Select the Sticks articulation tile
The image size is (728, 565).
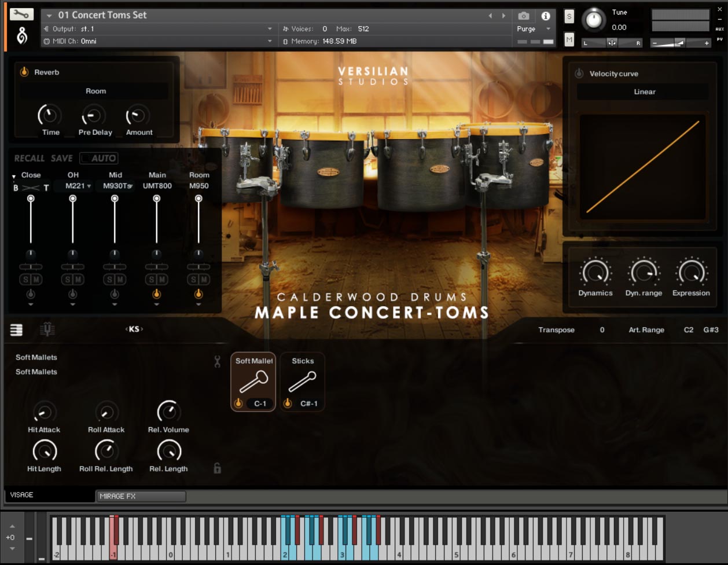(303, 382)
